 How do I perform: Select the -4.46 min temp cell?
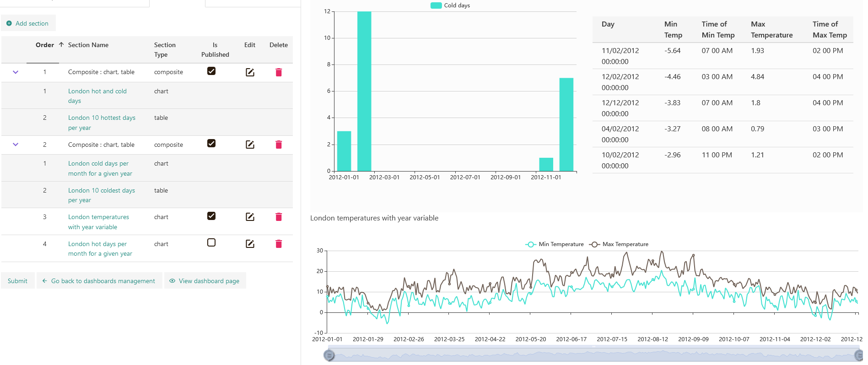click(673, 77)
